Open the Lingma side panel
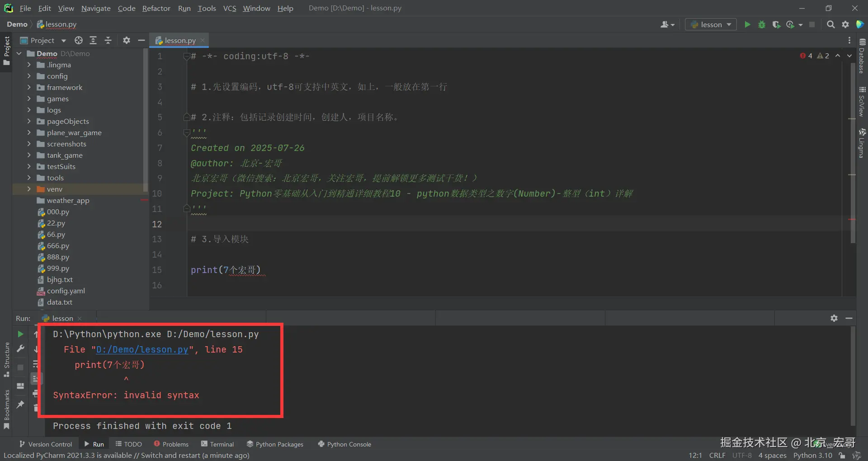This screenshot has width=868, height=461. 862,143
